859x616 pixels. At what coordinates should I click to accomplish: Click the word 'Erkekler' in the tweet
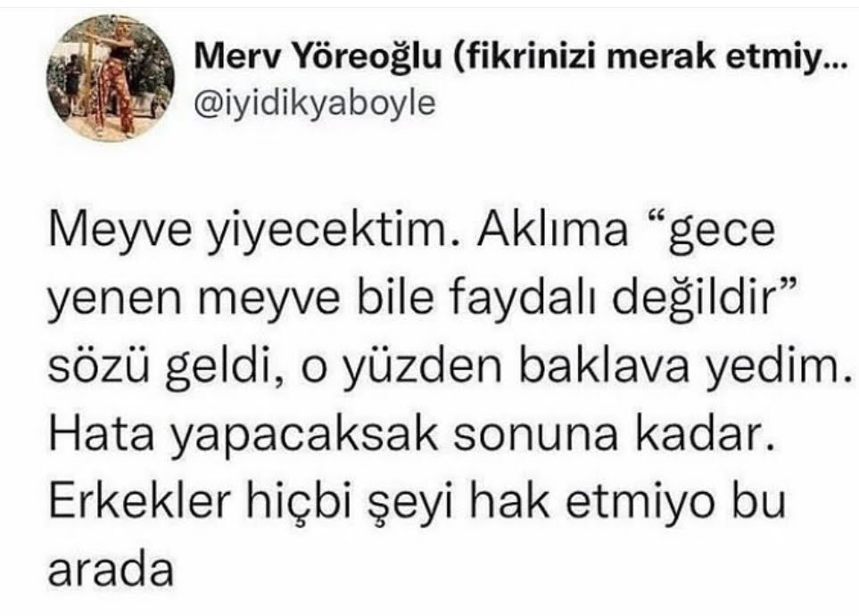point(139,503)
